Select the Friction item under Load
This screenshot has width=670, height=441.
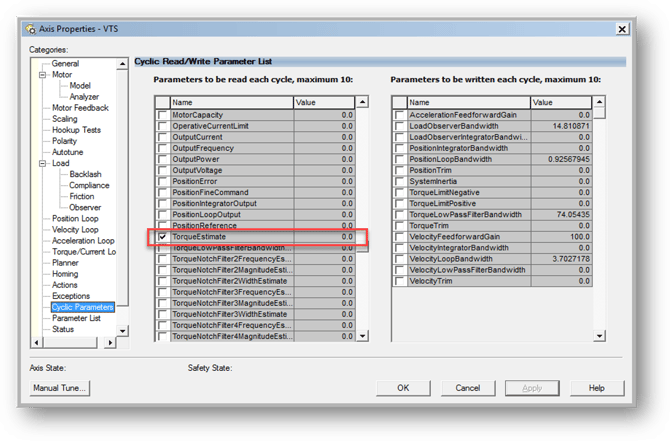coord(82,196)
